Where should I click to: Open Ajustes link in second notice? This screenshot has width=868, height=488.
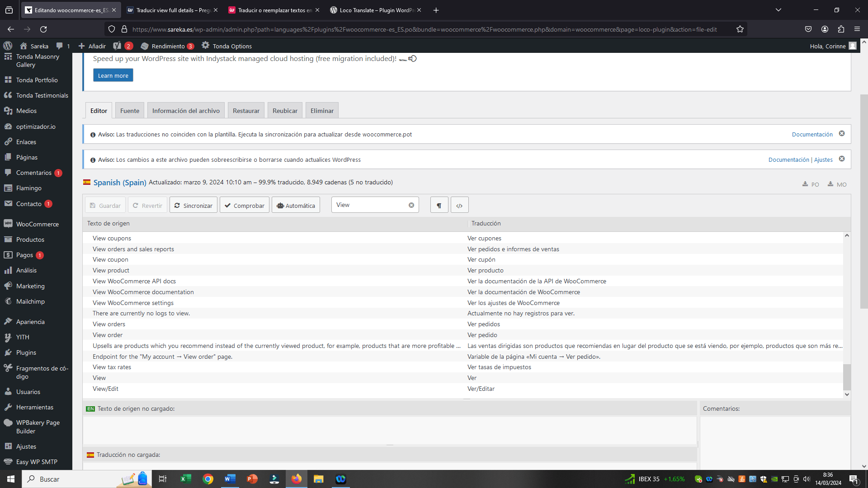click(x=823, y=160)
